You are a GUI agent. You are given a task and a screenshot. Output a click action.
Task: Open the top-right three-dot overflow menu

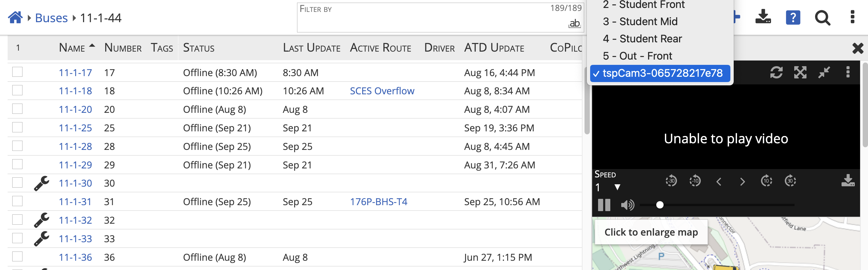(852, 17)
